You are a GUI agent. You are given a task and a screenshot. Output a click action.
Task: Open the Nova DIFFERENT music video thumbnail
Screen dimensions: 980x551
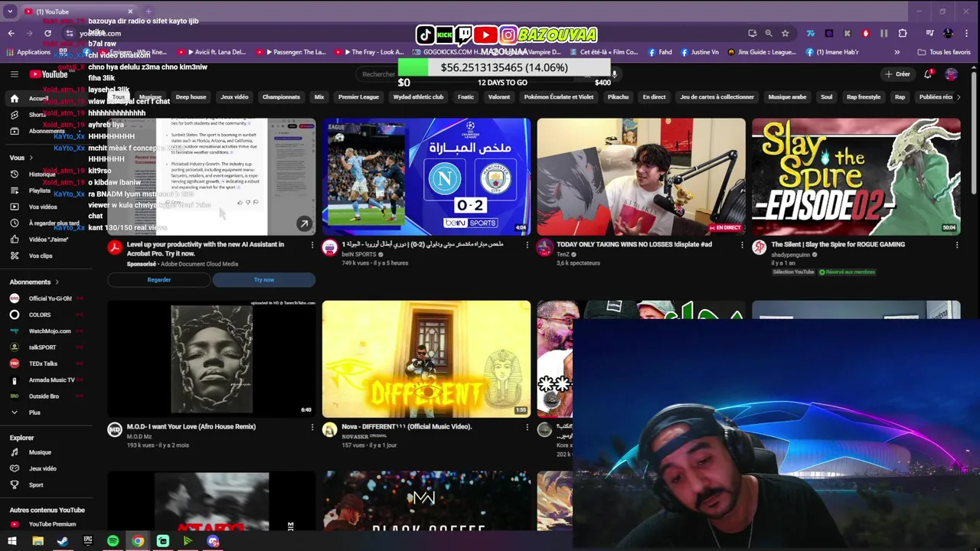[x=426, y=359]
